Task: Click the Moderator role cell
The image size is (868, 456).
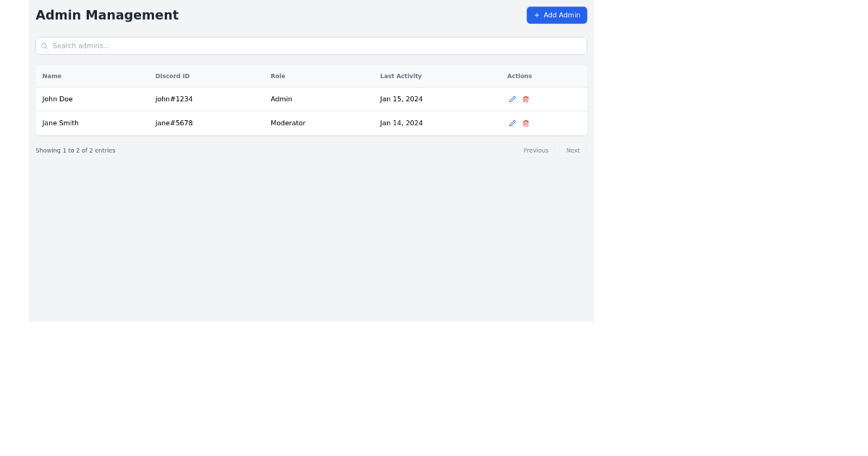Action: coord(288,123)
